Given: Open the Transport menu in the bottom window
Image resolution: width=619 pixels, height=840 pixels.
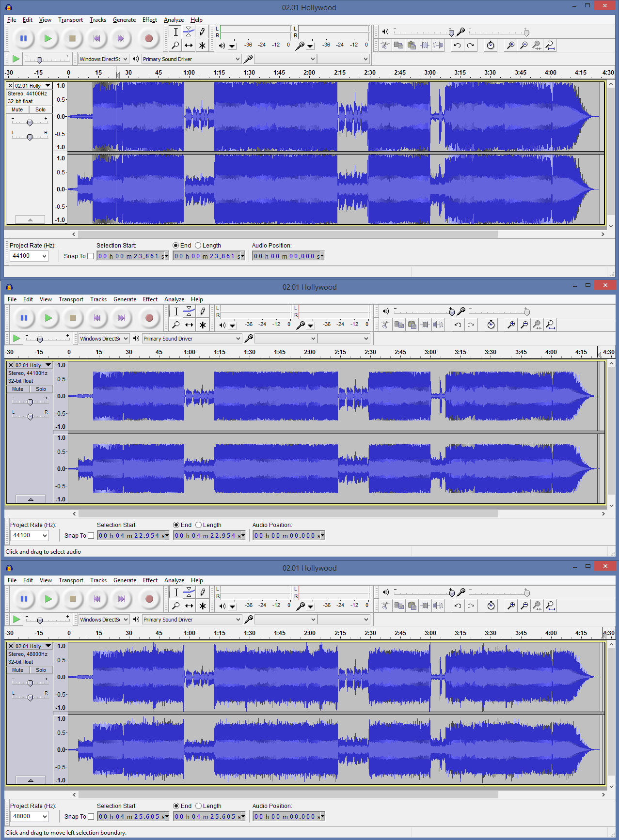Looking at the screenshot, I should [x=71, y=580].
